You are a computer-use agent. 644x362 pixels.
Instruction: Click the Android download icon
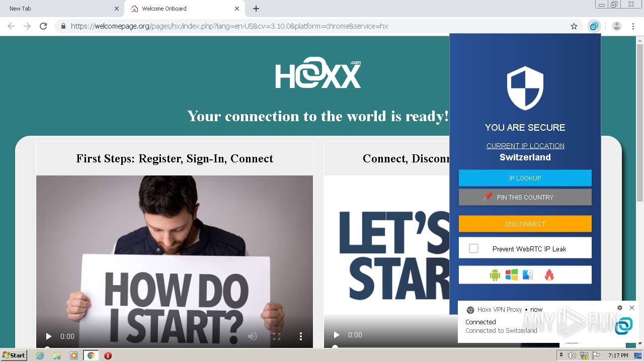(495, 275)
